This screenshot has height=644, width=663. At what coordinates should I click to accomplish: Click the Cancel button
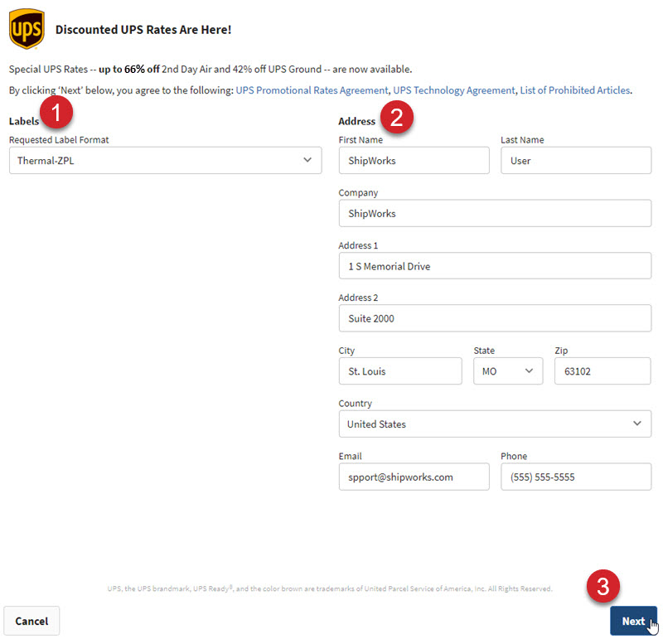pyautogui.click(x=31, y=621)
